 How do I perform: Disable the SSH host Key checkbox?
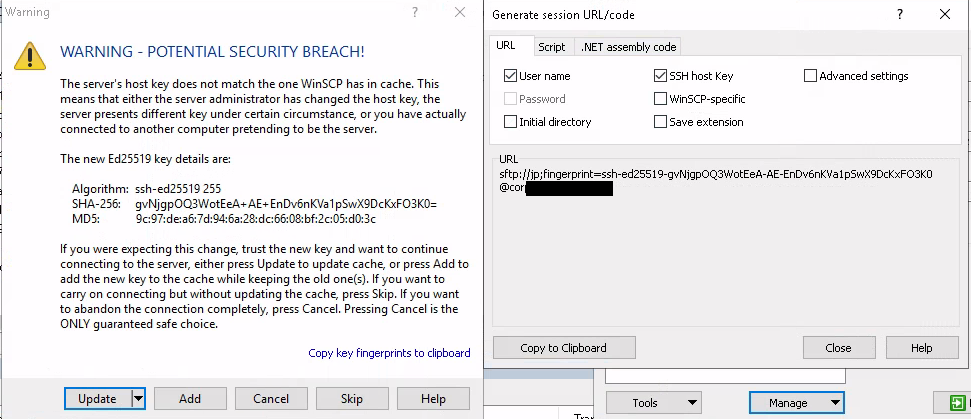(x=661, y=76)
